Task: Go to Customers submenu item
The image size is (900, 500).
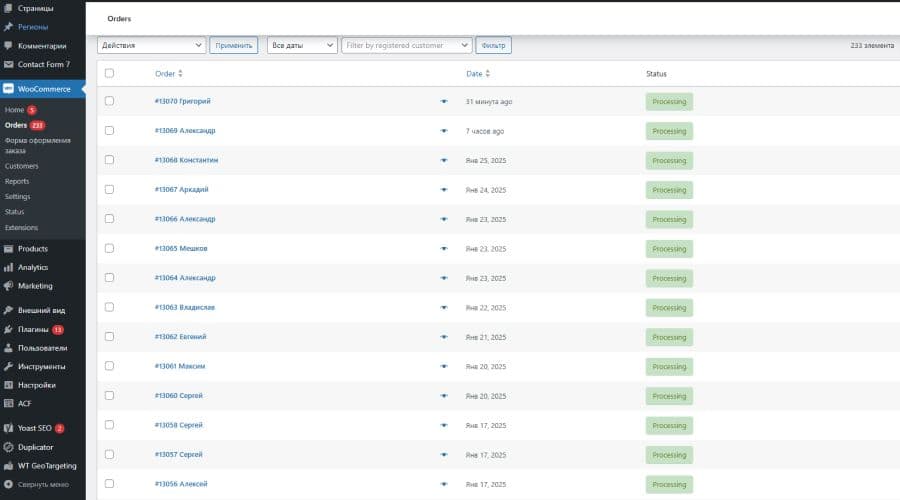Action: (x=21, y=166)
